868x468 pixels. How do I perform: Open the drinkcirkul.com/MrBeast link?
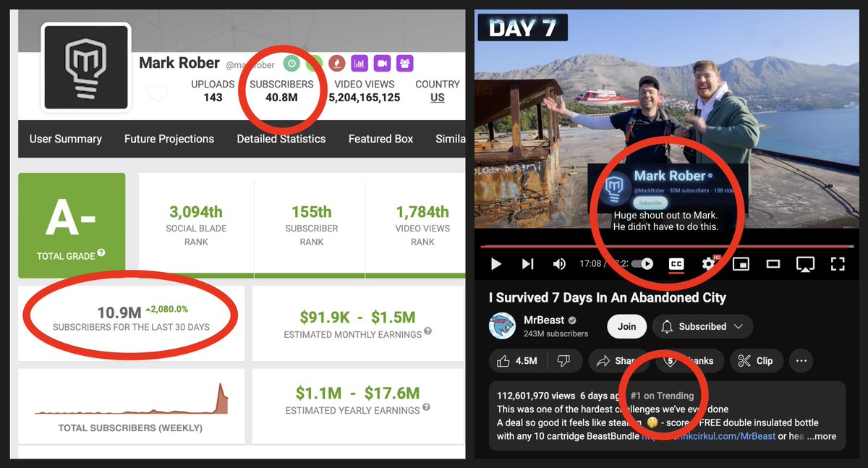point(709,436)
